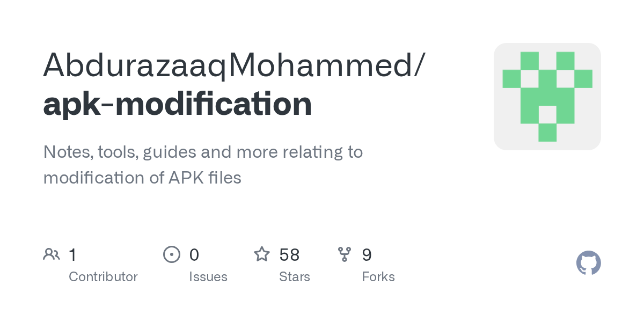Select the "Issues" label
This screenshot has width=644, height=322.
click(208, 277)
